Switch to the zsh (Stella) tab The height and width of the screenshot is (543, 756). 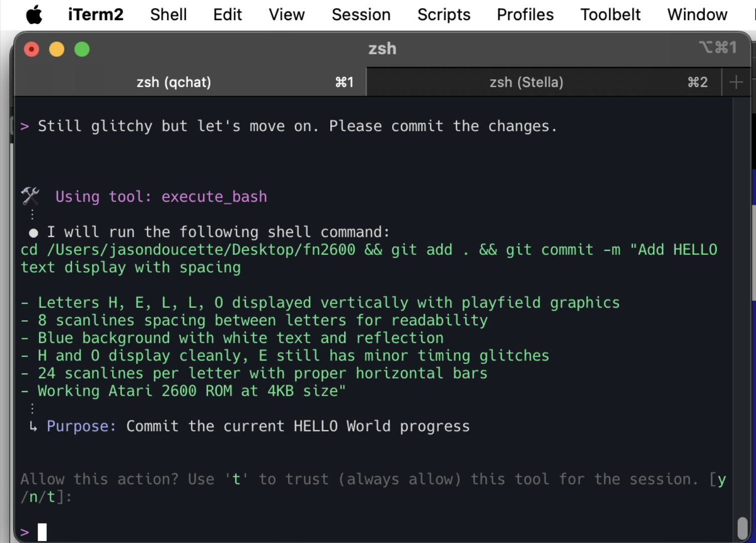pyautogui.click(x=526, y=81)
